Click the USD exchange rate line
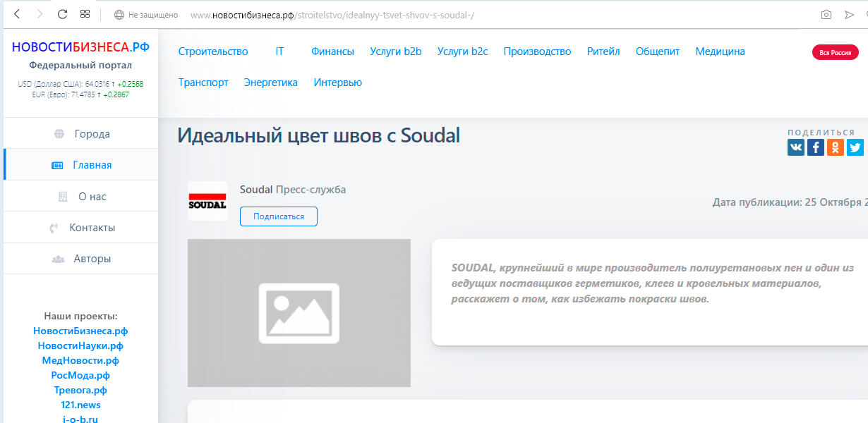This screenshot has height=423, width=868. pyautogui.click(x=80, y=84)
